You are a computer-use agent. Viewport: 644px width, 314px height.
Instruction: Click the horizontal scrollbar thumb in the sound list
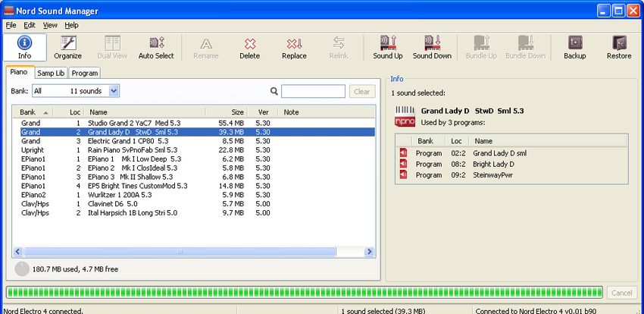(x=180, y=252)
